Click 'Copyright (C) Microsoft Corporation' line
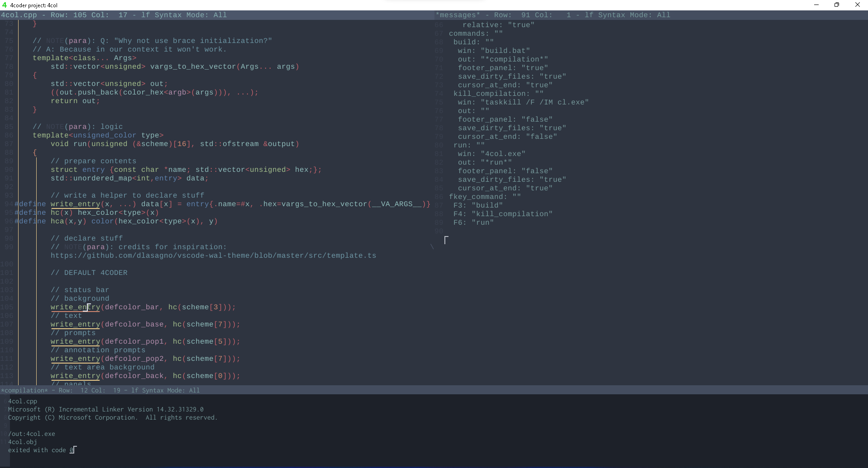This screenshot has width=868, height=468. coord(113,417)
